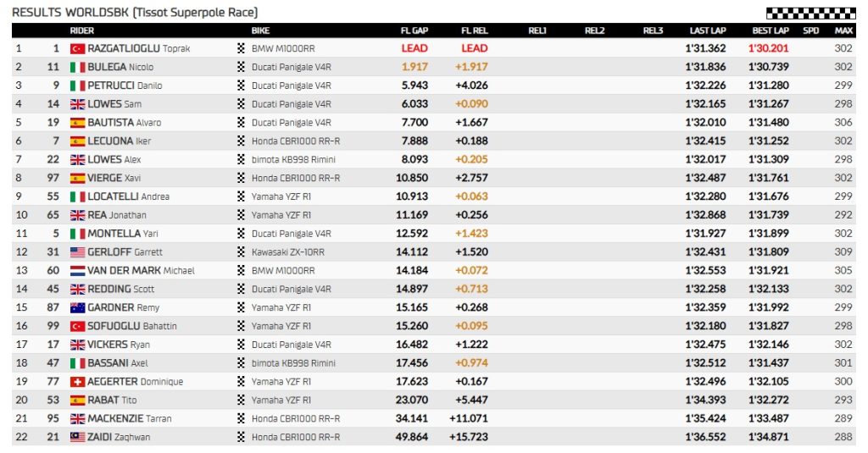Click the Results WorldSBK Tissot Superpole Race title
The width and height of the screenshot is (868, 453).
coord(135,12)
